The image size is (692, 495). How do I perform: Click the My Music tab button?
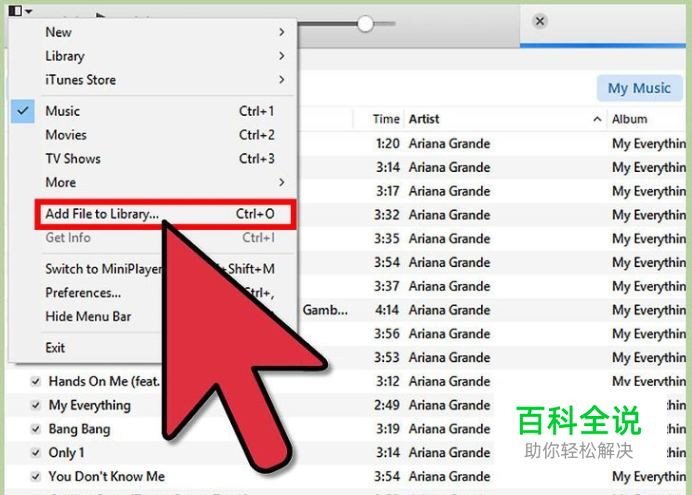[x=639, y=88]
